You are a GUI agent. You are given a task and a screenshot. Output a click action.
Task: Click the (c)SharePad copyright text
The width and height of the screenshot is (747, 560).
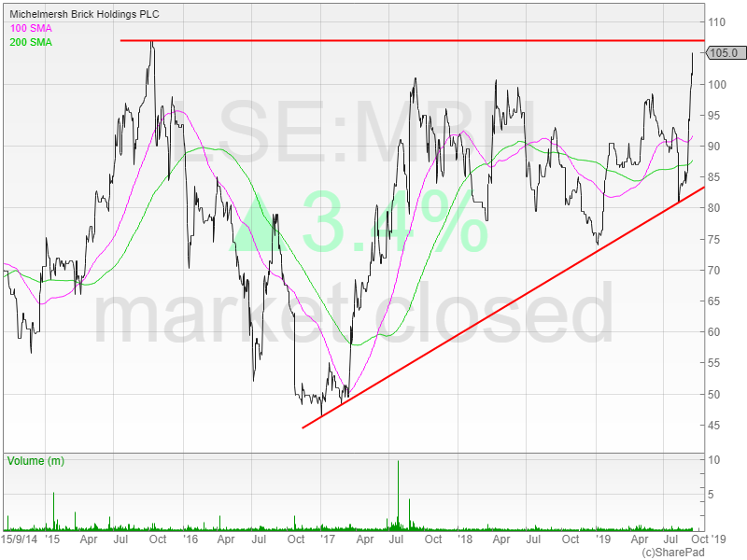pyautogui.click(x=672, y=553)
